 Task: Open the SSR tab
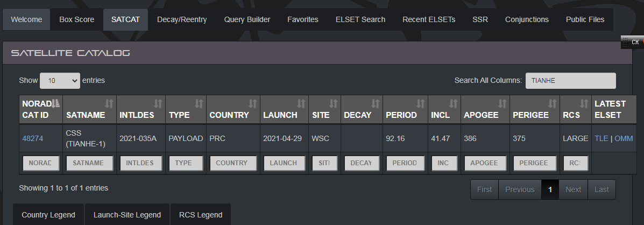pyautogui.click(x=480, y=19)
